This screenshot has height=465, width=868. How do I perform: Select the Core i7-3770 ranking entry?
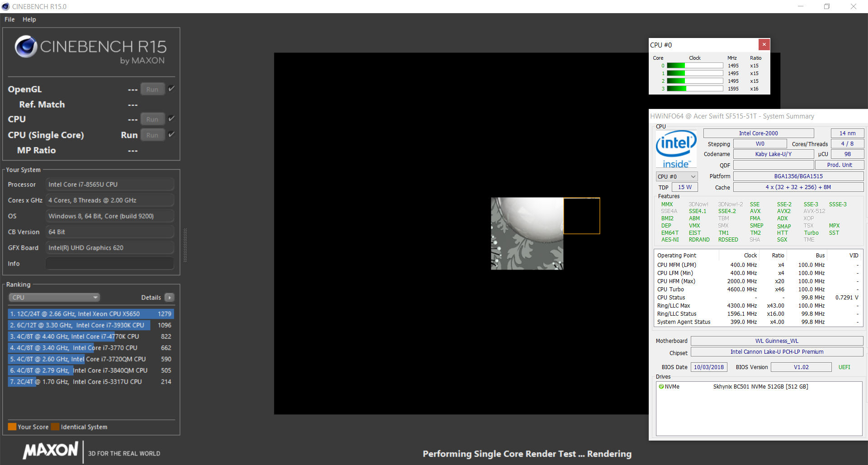pyautogui.click(x=91, y=348)
